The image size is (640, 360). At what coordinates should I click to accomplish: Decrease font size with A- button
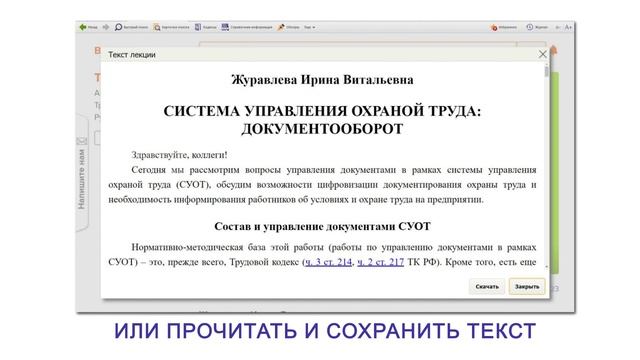tap(558, 27)
